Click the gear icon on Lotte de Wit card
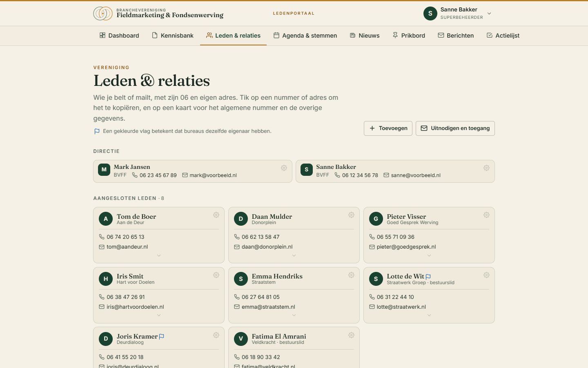 coord(486,275)
